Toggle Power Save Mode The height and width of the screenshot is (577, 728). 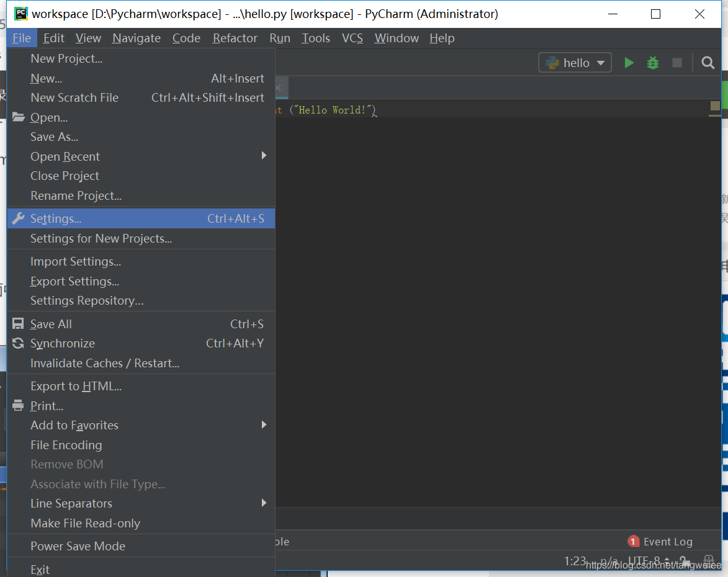click(141, 547)
